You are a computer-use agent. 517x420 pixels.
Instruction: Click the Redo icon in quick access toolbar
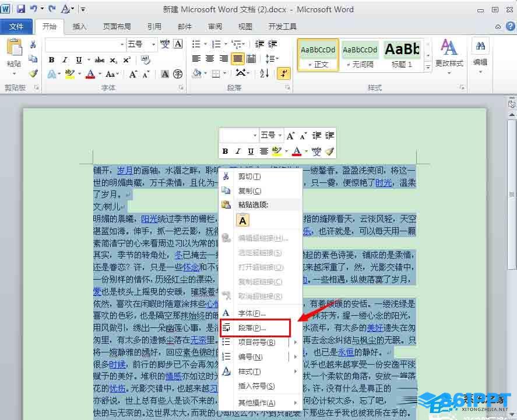coord(52,9)
